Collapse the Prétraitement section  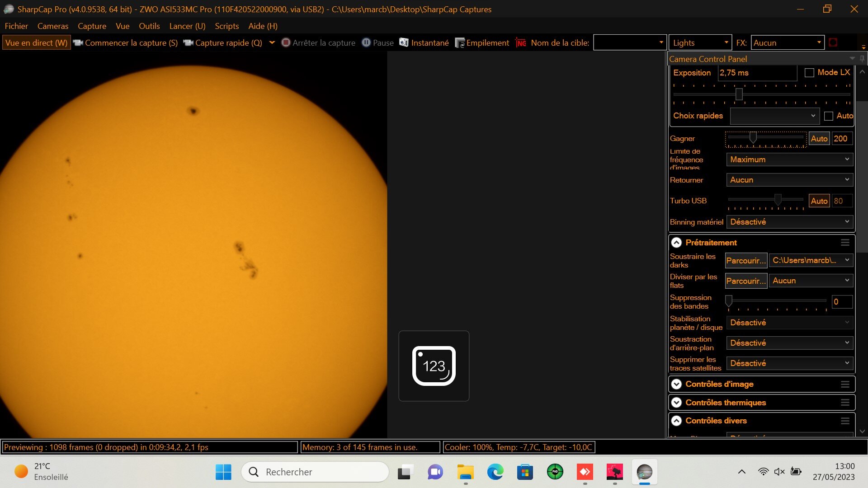coord(676,243)
